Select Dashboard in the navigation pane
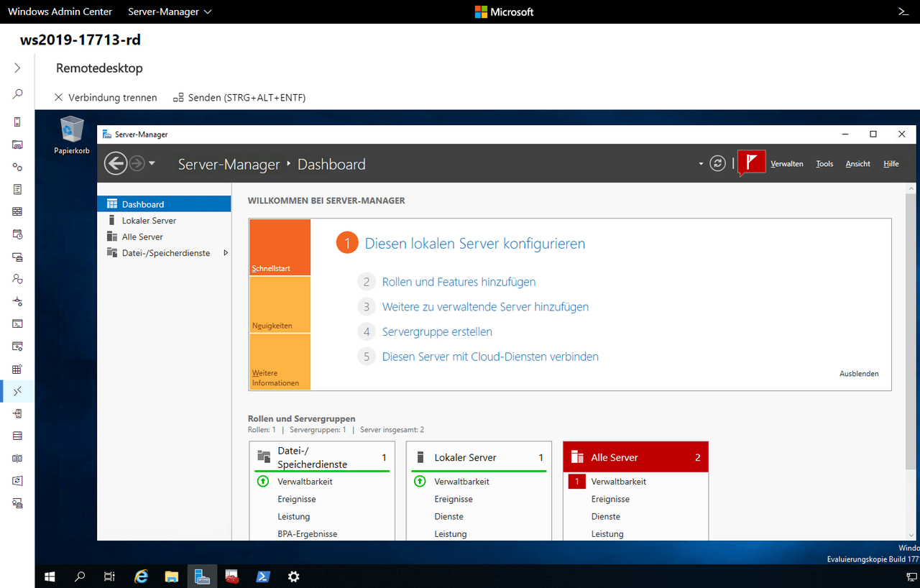This screenshot has width=920, height=588. (x=164, y=204)
